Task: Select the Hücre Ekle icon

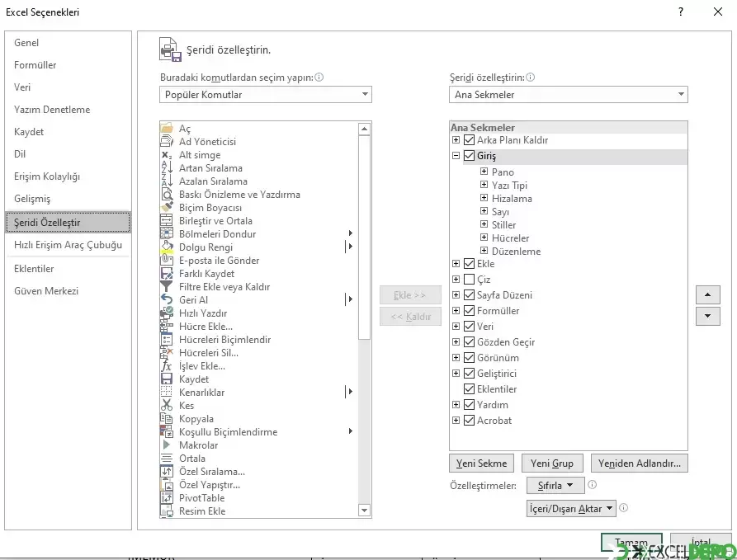Action: pos(167,326)
